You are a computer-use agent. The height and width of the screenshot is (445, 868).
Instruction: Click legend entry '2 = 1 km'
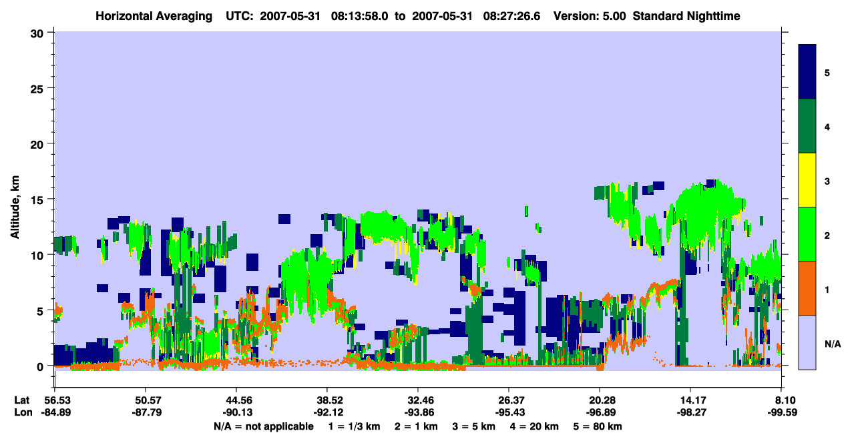(417, 426)
